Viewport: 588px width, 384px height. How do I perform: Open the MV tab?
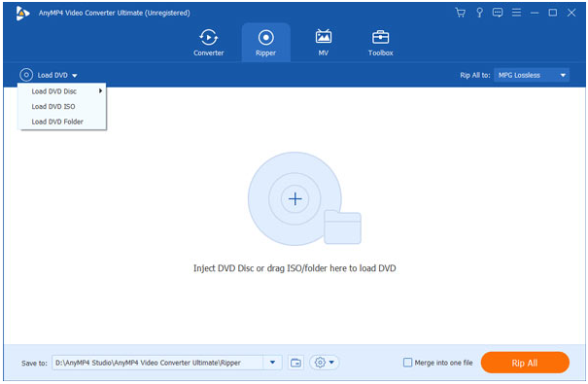324,43
